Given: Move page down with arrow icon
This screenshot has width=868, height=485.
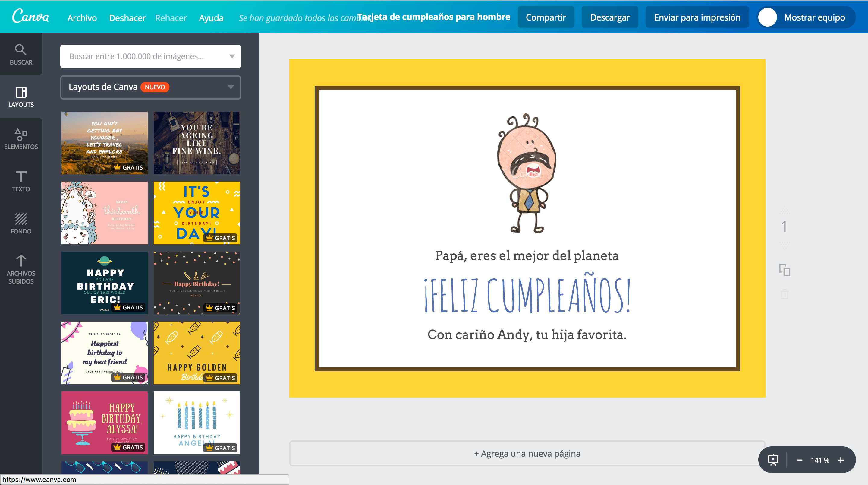Looking at the screenshot, I should [785, 245].
